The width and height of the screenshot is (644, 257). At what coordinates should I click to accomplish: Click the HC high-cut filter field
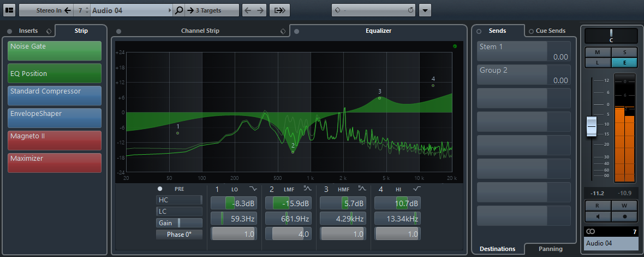click(179, 200)
